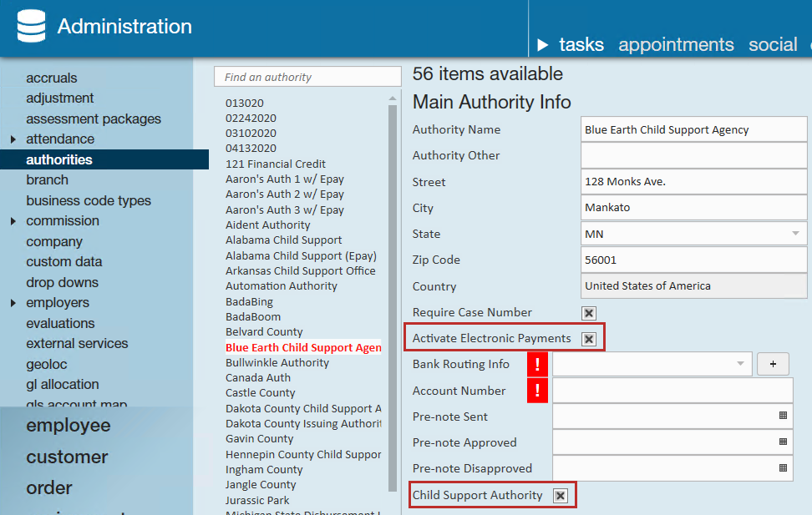Click the City field

click(693, 208)
